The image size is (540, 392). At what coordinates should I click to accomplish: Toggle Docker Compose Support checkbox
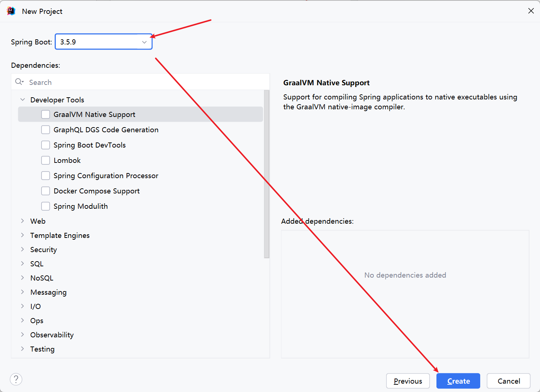46,191
